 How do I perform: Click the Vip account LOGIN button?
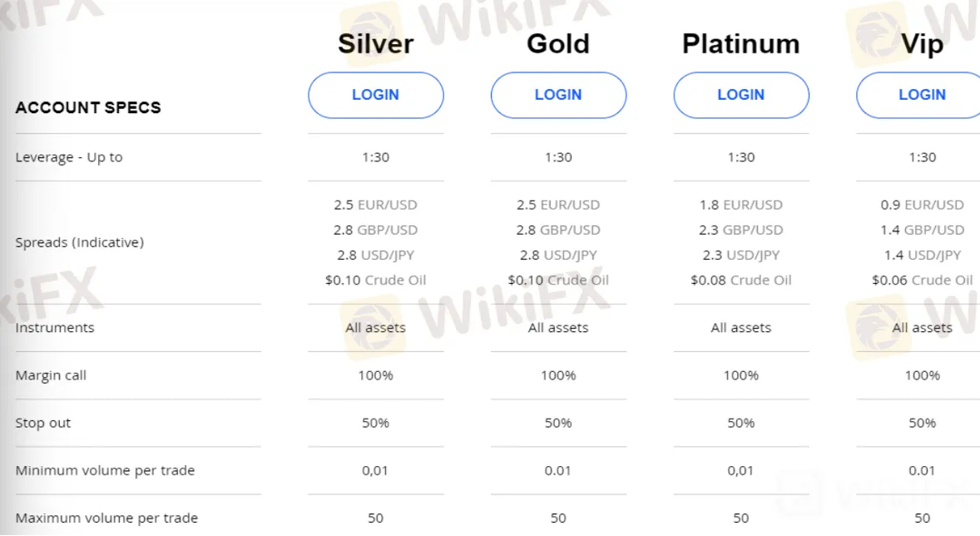(x=921, y=95)
